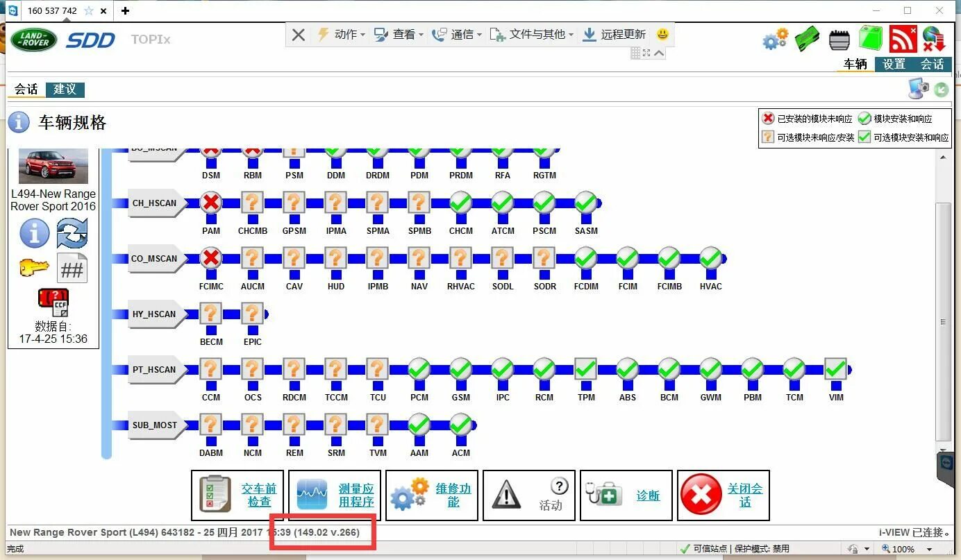This screenshot has height=560, width=961.
Task: Open a new tab with plus button
Action: 125,11
